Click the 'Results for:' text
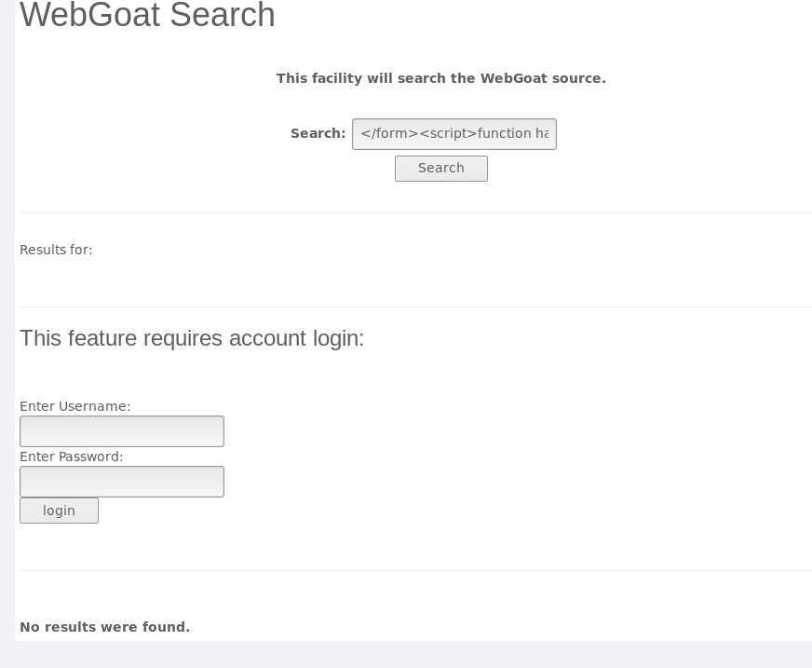 56,250
